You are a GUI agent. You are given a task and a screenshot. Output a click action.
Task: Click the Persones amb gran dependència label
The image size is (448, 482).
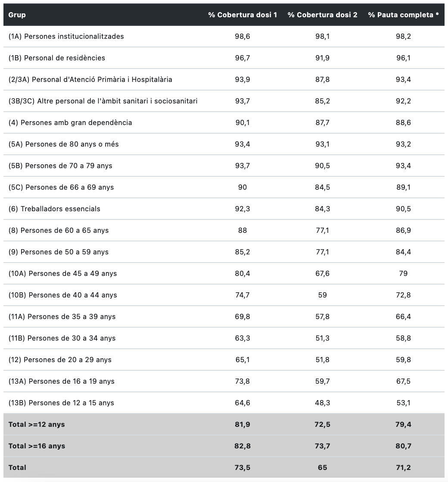point(70,123)
